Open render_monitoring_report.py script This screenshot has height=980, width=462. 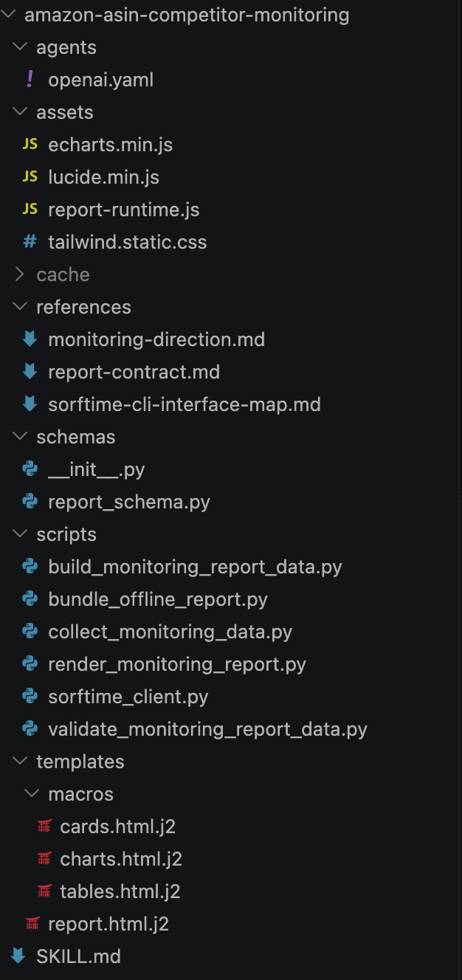(x=177, y=664)
